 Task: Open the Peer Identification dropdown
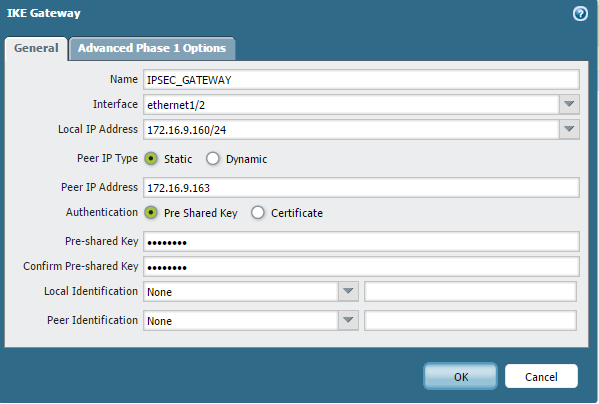click(x=348, y=320)
